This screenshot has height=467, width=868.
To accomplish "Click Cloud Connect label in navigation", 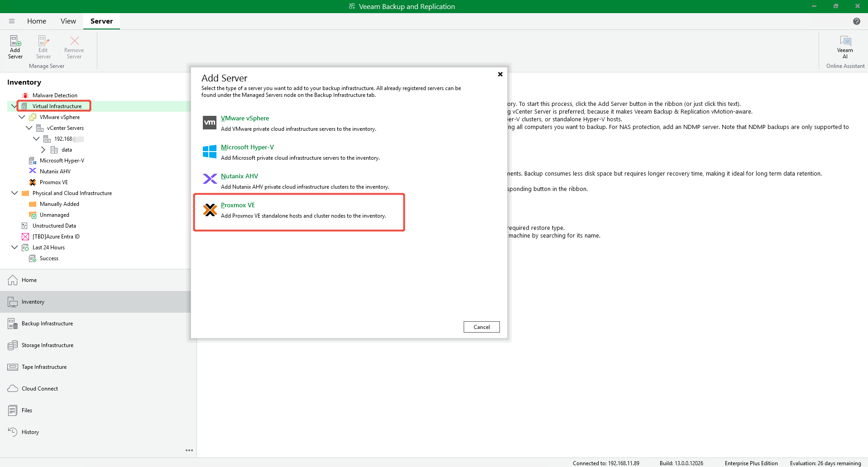I will pos(40,389).
